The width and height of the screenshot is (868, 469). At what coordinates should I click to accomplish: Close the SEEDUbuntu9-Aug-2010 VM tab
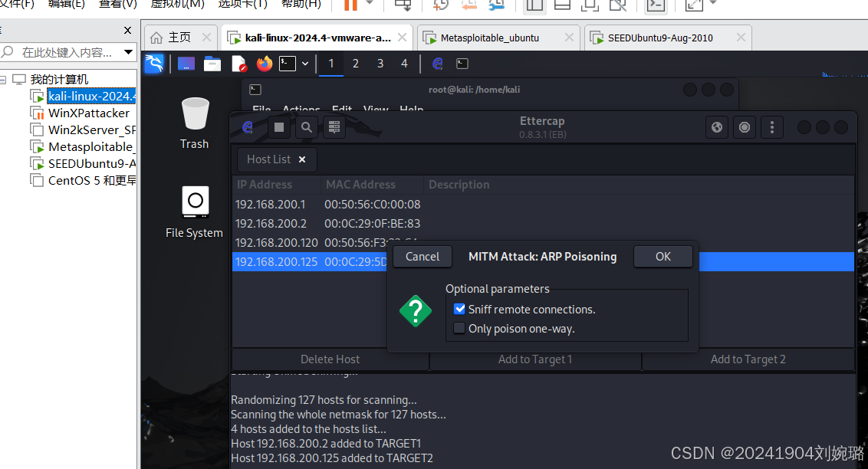pos(741,37)
